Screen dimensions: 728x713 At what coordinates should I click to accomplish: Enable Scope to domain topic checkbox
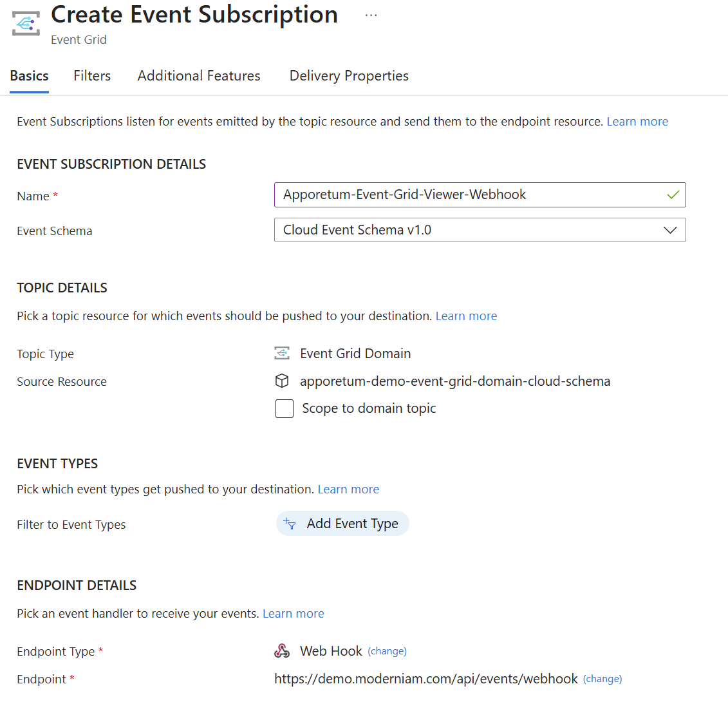284,409
